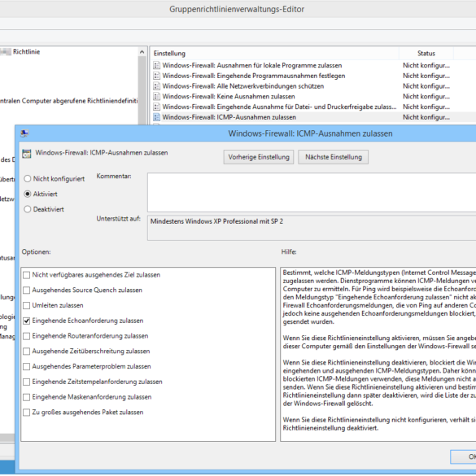The height and width of the screenshot is (476, 476).
Task: Click the icon for 'Keine Ausnahmen zulassen'
Action: [157, 96]
